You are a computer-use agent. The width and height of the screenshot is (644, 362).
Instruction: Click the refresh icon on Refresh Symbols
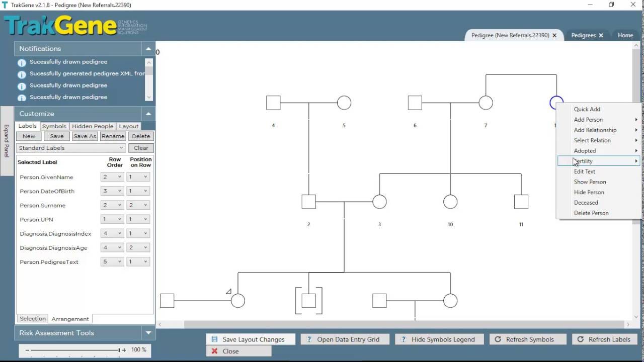[x=498, y=339]
